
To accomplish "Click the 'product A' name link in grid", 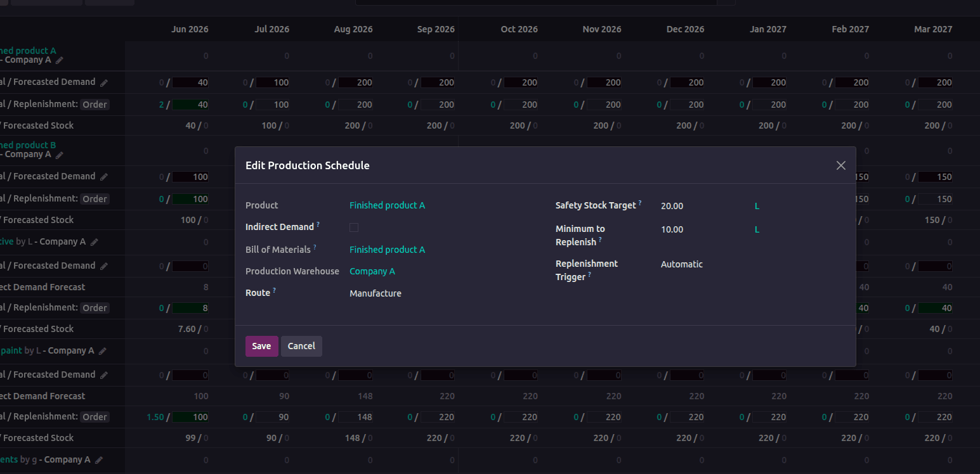I will pos(28,51).
